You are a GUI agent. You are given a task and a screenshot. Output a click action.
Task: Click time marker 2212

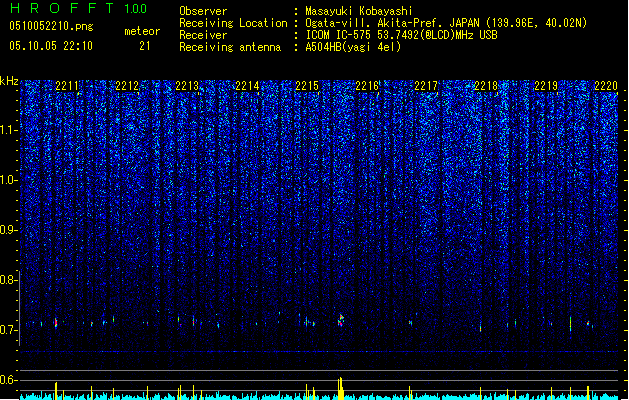pos(127,86)
